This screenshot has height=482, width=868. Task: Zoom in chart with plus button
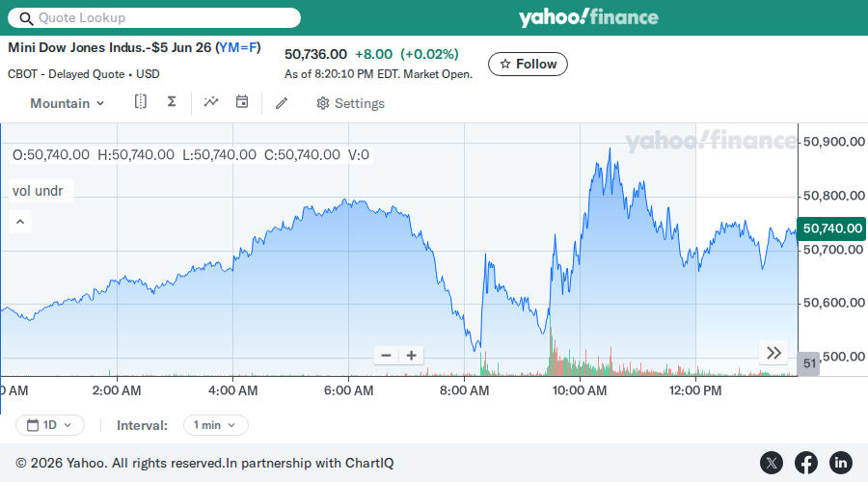tap(411, 356)
